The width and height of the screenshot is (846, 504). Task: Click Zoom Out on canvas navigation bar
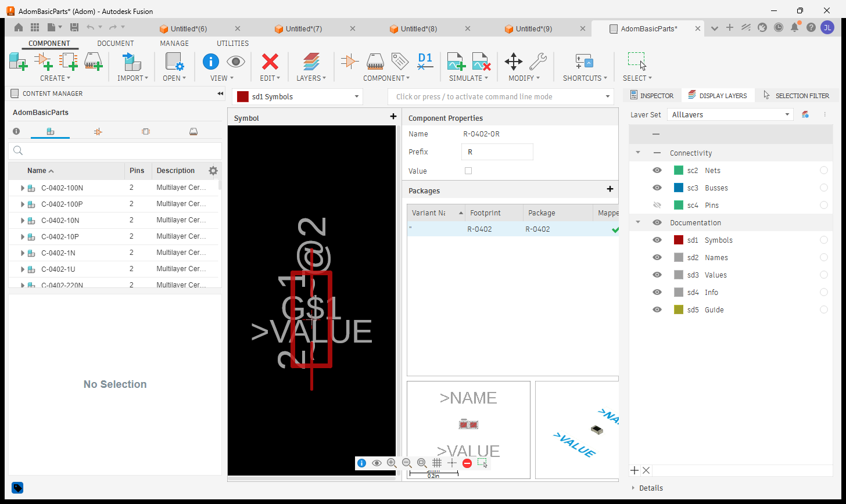click(407, 463)
